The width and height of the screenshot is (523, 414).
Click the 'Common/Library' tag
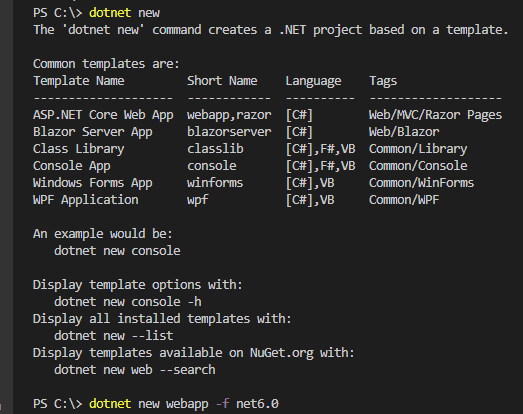[418, 149]
